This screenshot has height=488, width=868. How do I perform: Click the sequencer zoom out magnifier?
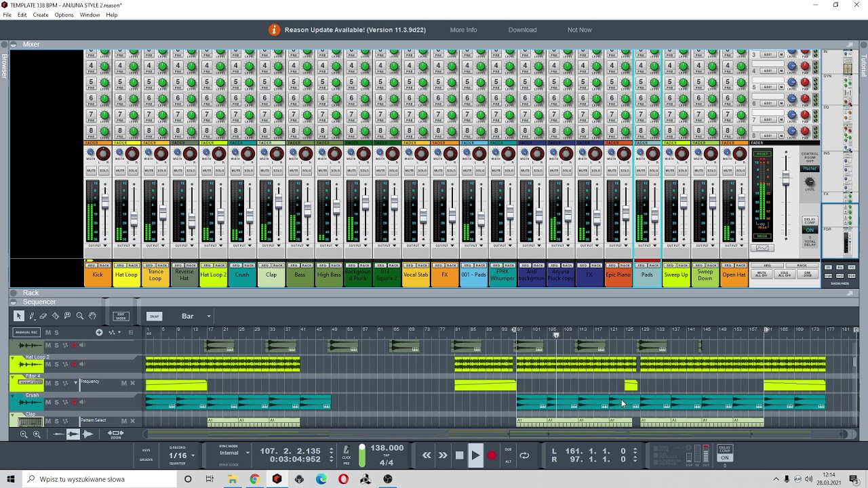coord(24,434)
